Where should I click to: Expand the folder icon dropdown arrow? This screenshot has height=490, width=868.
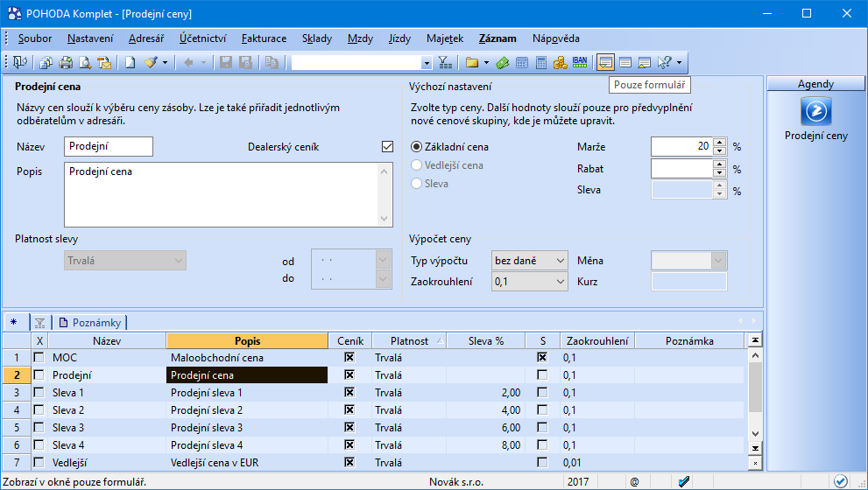point(487,62)
